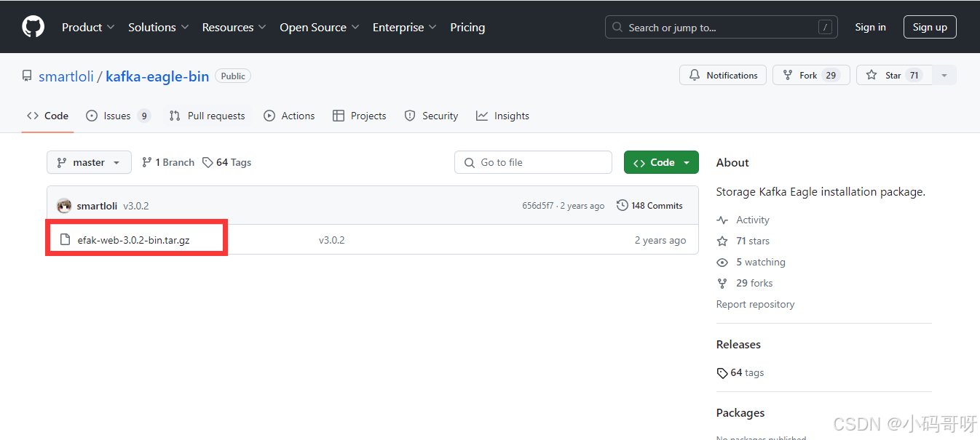Open the green Code download dropdown
980x440 pixels.
point(661,162)
